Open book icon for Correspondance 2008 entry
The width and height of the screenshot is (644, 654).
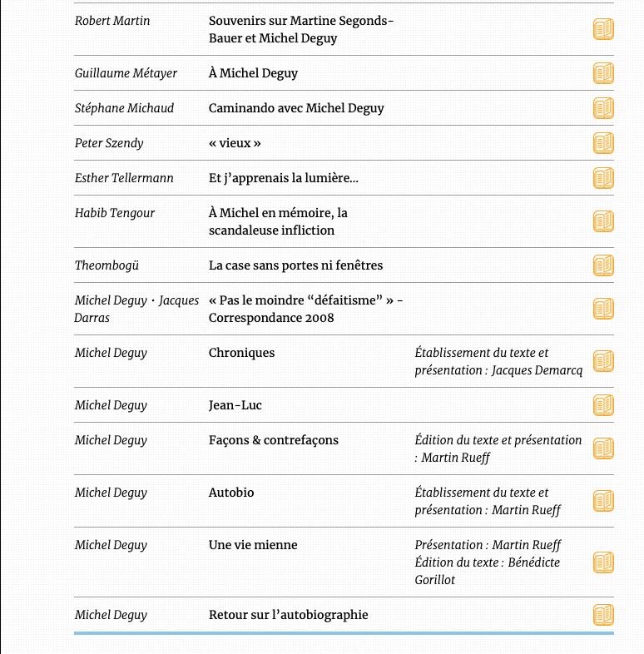point(603,309)
